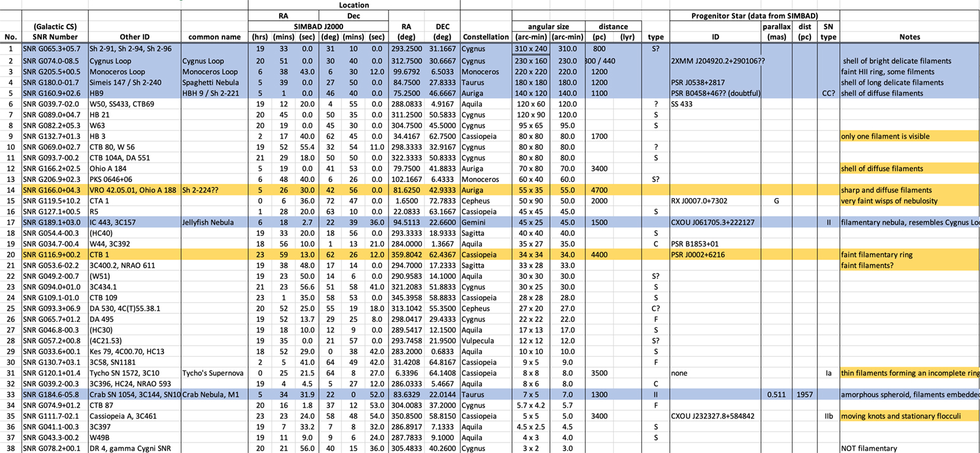This screenshot has width=980, height=453.
Task: Click the 'faint filaments?' note cell
Action: [910, 265]
